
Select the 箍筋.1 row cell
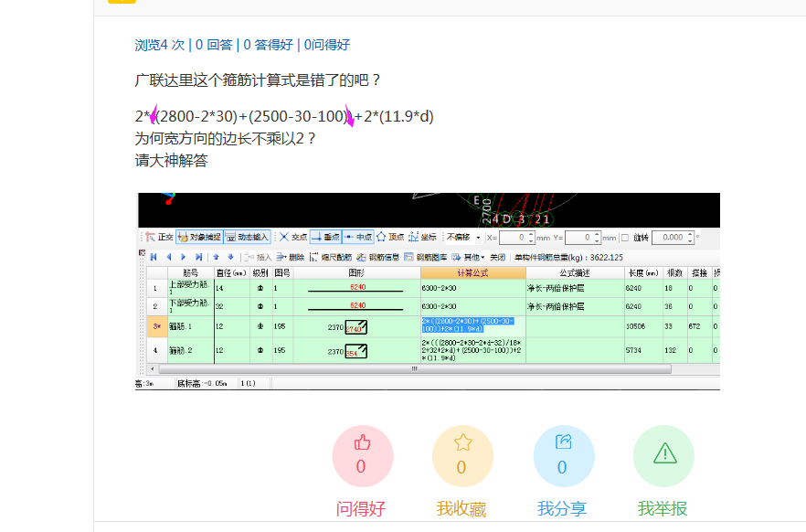pos(190,326)
